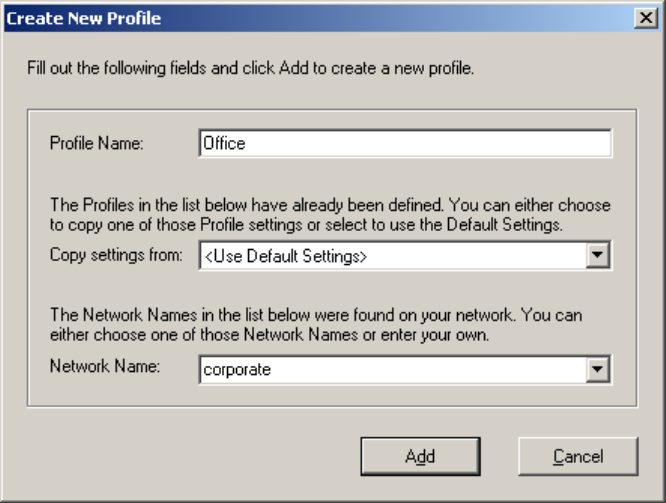Image resolution: width=666 pixels, height=503 pixels.
Task: Click the 'enter your own.' text in the description
Action: 435,335
